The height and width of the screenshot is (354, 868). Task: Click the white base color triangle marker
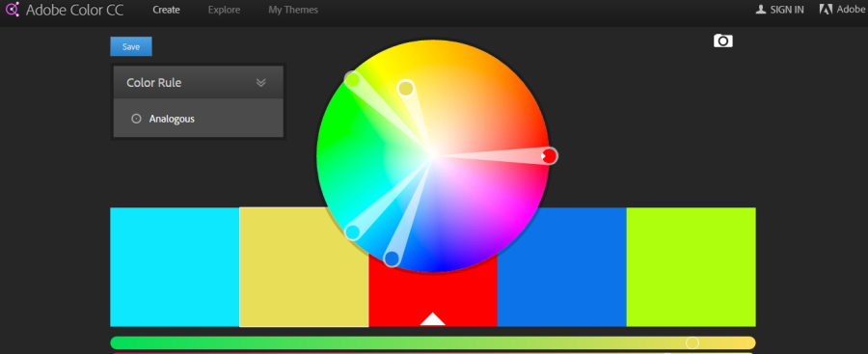[433, 318]
